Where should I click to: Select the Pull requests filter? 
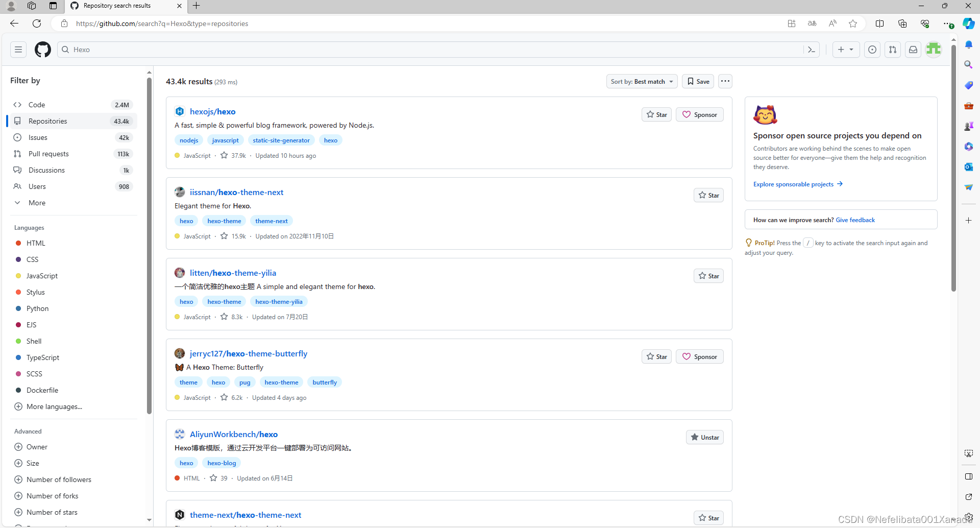[73, 154]
